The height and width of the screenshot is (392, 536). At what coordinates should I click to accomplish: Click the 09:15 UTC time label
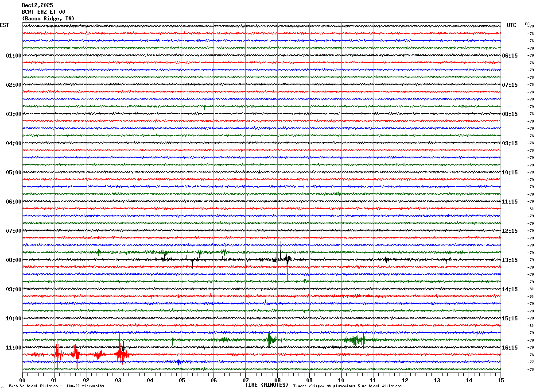point(510,143)
